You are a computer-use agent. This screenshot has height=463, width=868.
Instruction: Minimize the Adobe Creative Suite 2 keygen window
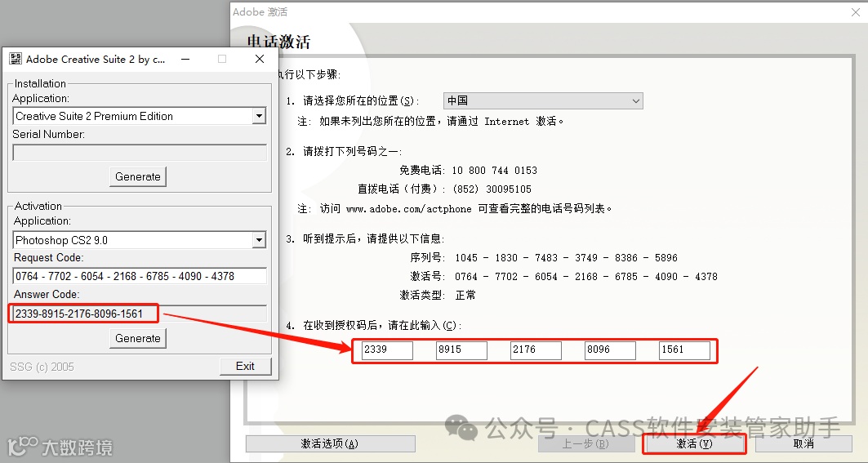coord(185,59)
